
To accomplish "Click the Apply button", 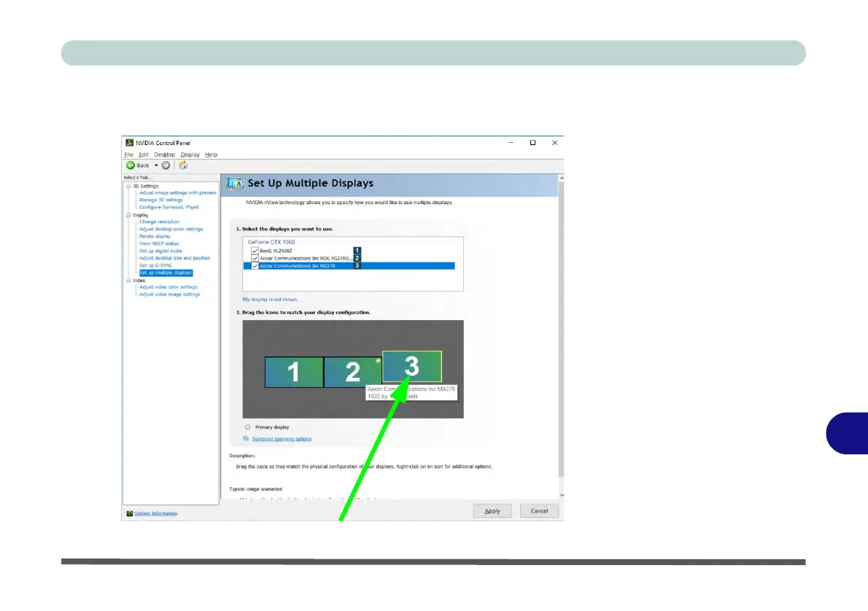I will click(x=492, y=511).
